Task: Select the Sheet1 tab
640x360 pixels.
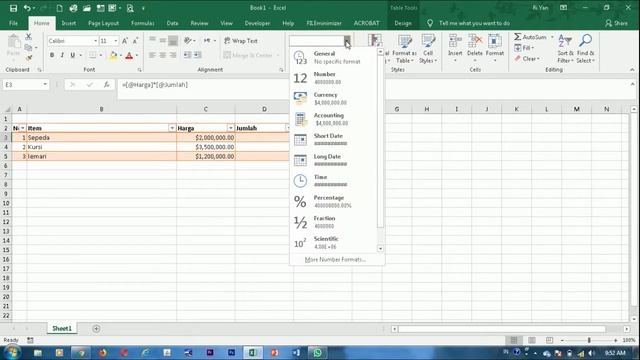Action: [62, 329]
